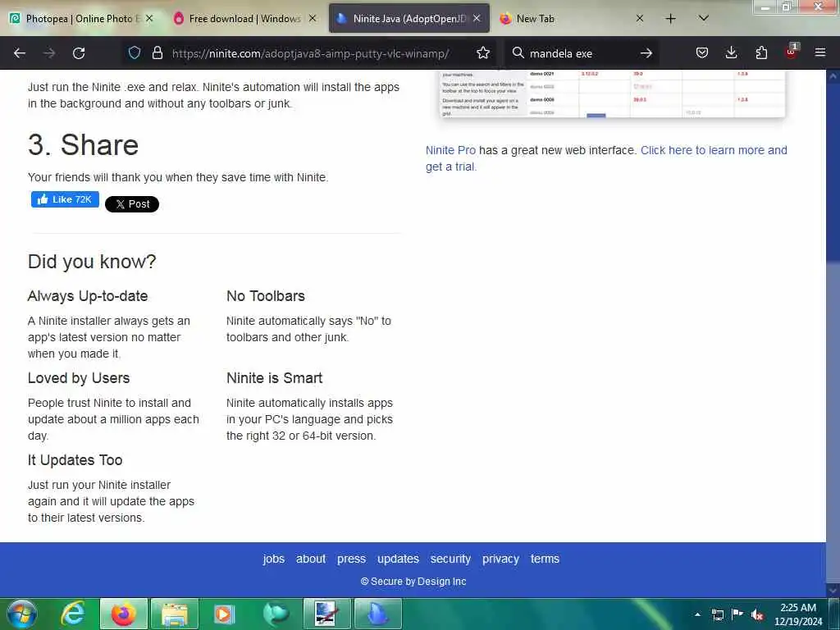Screen dimensions: 840x630
Task: Select the Ninite Java tab
Action: point(409,19)
